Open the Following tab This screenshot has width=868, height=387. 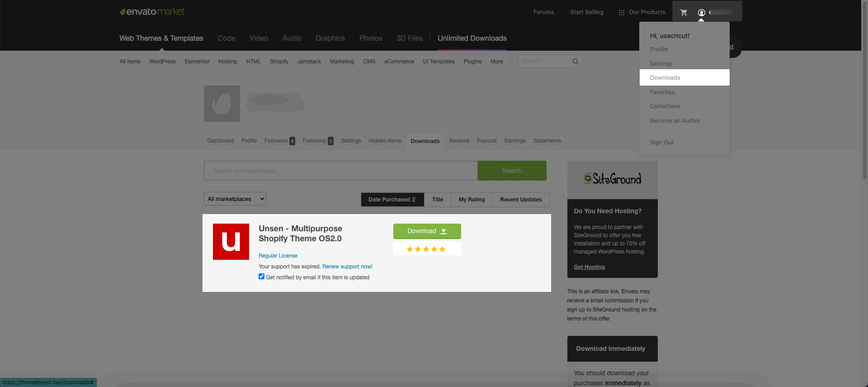tap(318, 141)
